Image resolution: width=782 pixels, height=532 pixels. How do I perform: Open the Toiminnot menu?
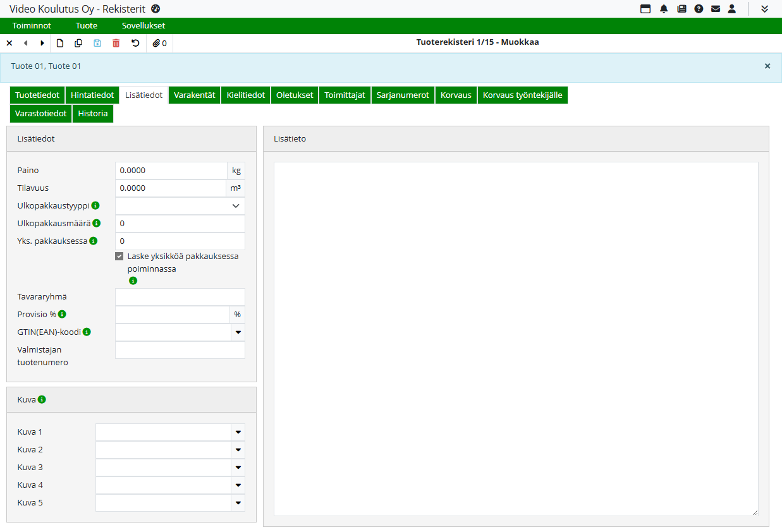tap(32, 26)
